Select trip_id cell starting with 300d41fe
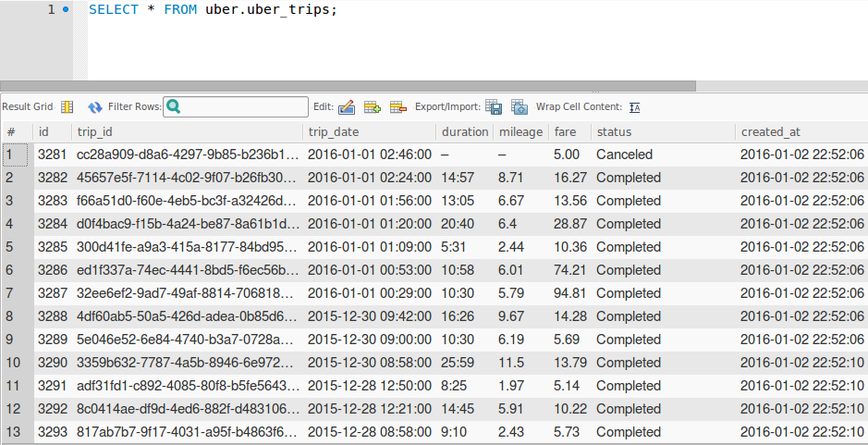 [x=187, y=247]
